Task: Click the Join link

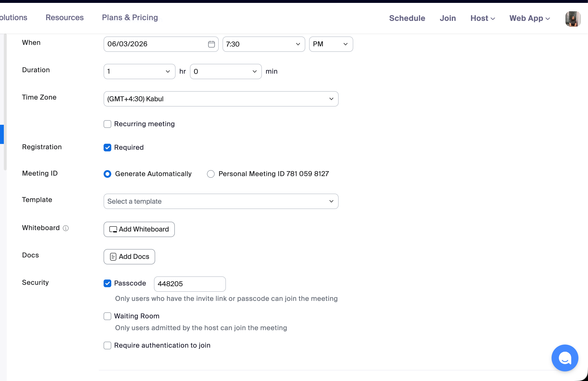Action: (448, 18)
